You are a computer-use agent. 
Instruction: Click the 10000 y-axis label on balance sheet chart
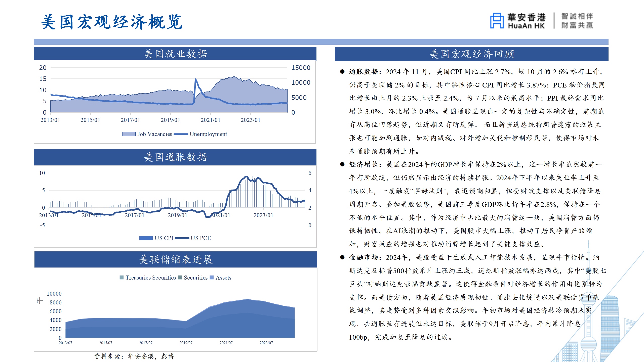pos(54,294)
